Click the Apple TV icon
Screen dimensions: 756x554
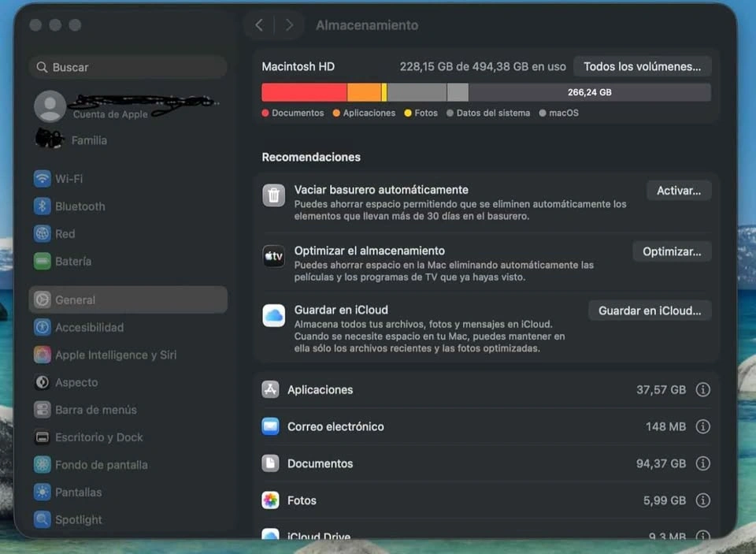(x=273, y=256)
